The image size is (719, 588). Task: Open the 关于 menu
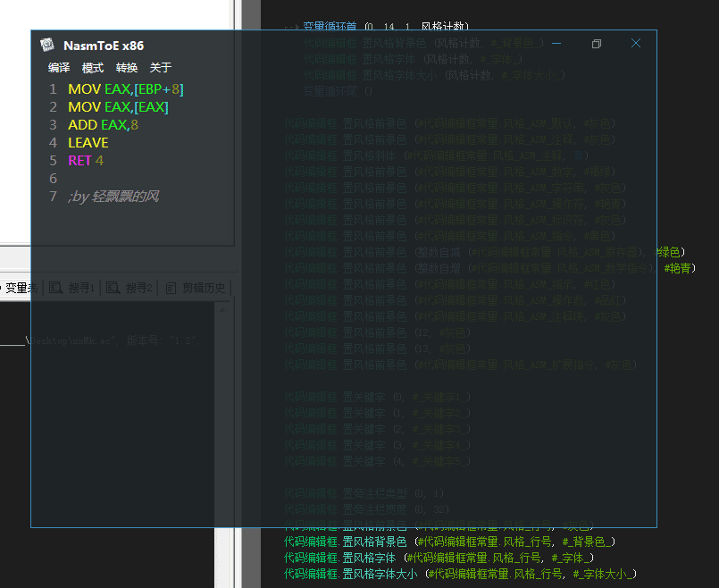click(161, 68)
